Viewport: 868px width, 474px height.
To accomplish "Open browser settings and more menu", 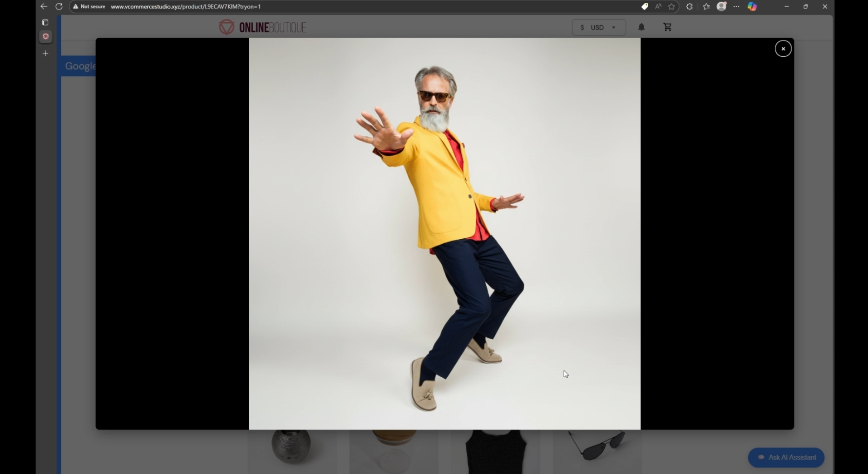I will tap(736, 6).
